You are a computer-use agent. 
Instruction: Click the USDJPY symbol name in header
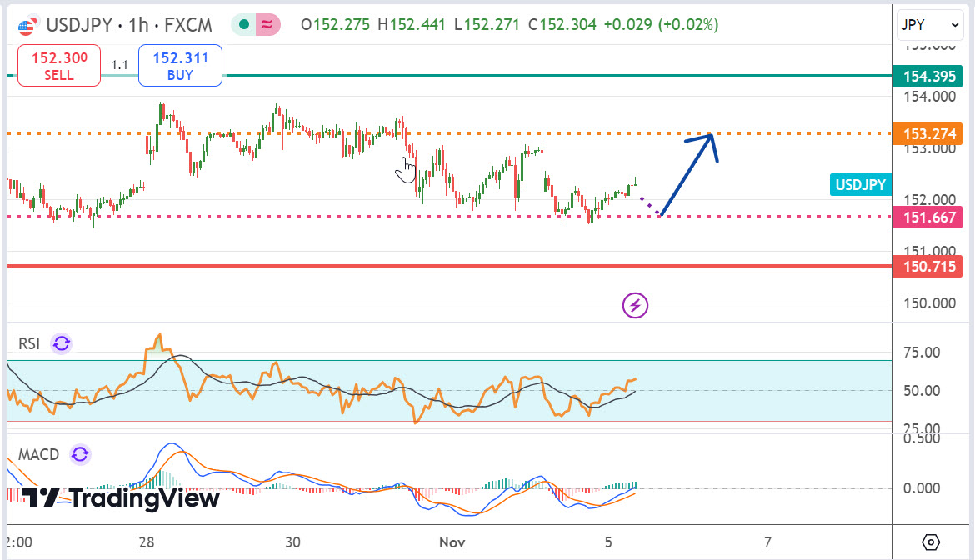coord(79,25)
